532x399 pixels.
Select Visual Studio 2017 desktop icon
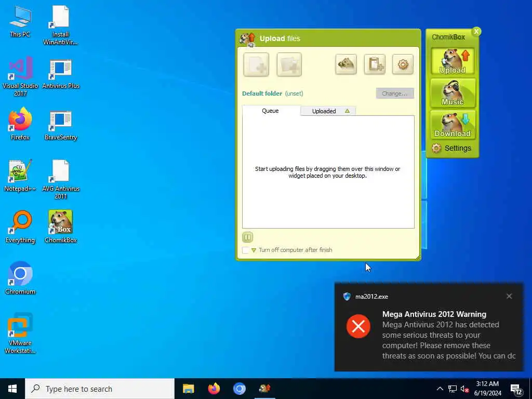point(20,77)
